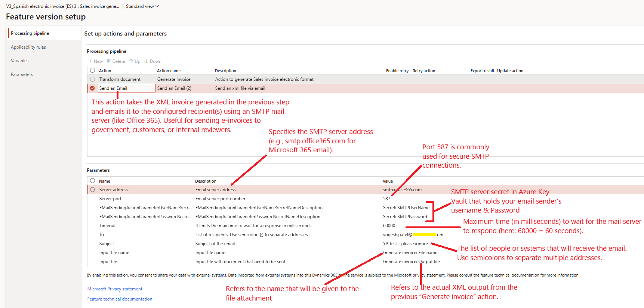
Task: Open the Processing pipeline tab
Action: (x=30, y=33)
